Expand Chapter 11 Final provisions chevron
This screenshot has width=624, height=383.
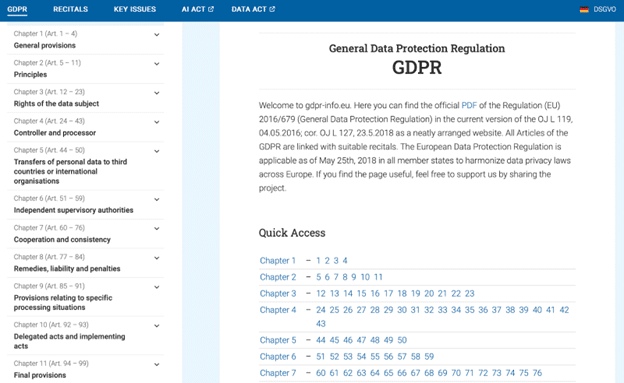pos(157,364)
